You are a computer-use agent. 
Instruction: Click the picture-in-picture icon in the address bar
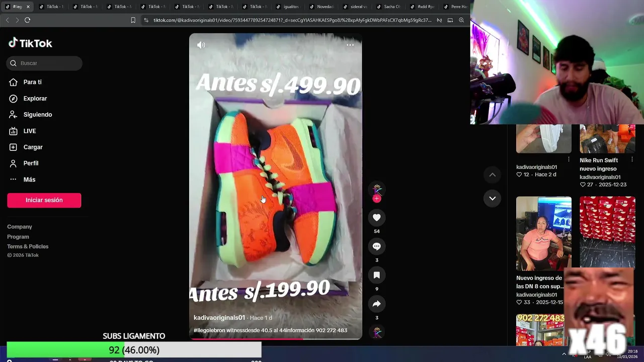coord(450,20)
